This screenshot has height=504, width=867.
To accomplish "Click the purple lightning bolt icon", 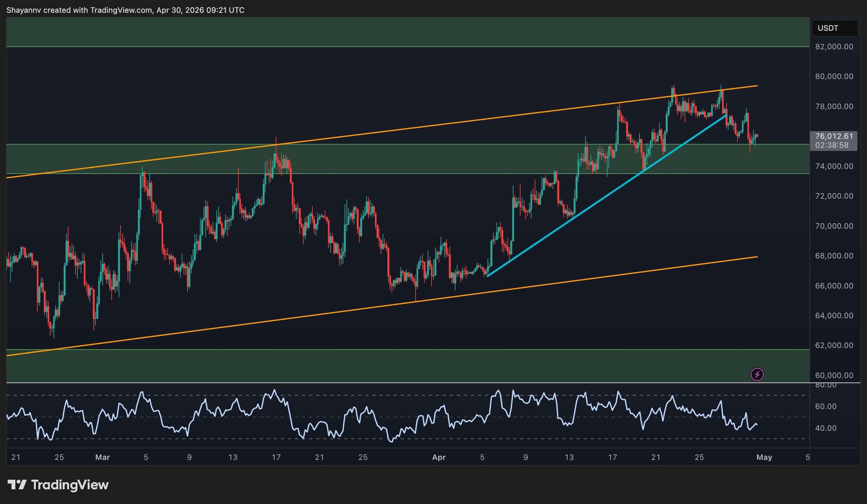I will [757, 374].
